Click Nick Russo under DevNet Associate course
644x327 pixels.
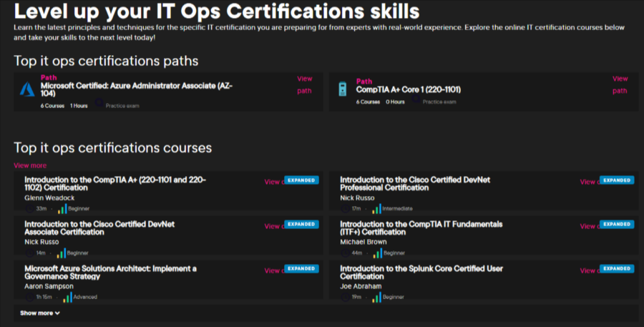pos(42,242)
